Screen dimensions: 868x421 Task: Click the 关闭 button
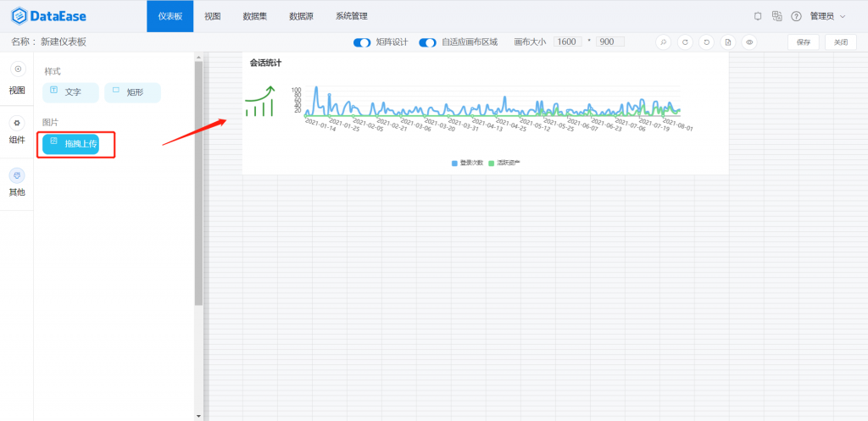[841, 42]
